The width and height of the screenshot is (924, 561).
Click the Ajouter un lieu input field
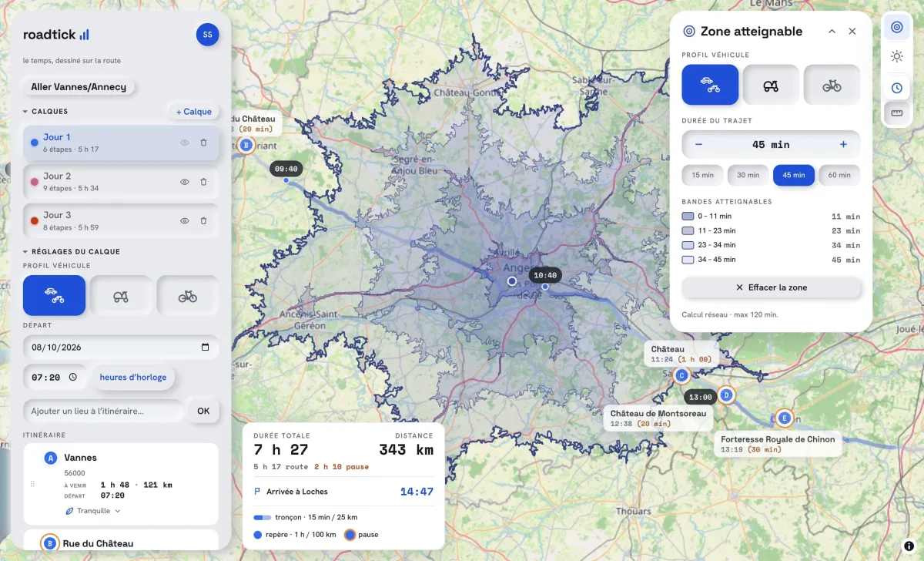coord(103,411)
